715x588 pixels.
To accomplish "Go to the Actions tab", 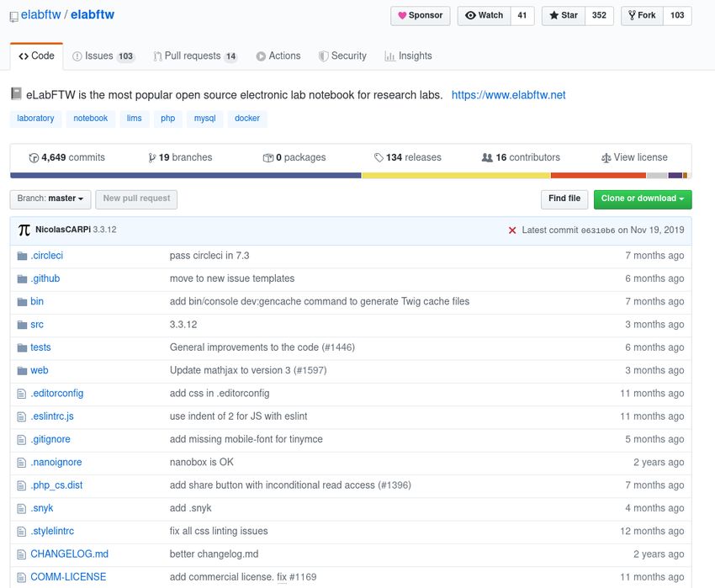I will (x=278, y=56).
